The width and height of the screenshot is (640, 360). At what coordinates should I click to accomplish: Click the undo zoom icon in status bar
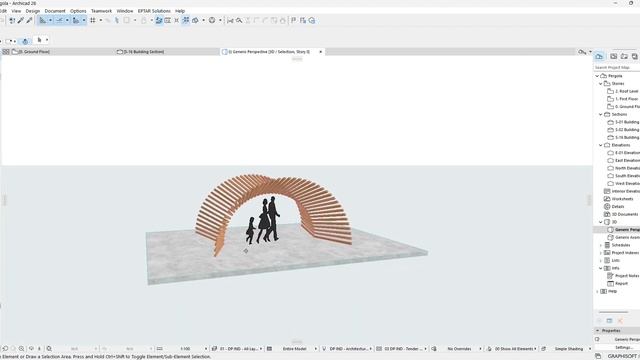[x=5, y=349]
